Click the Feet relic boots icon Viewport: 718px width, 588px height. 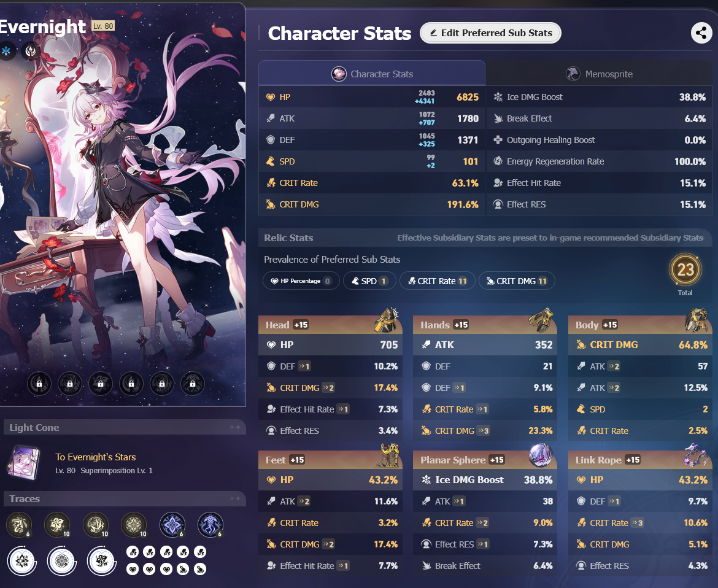pyautogui.click(x=387, y=455)
